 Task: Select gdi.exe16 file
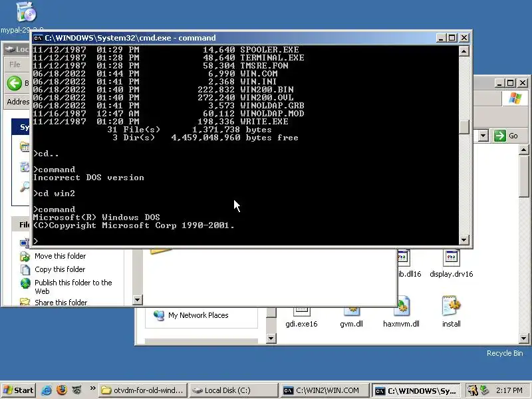[301, 317]
